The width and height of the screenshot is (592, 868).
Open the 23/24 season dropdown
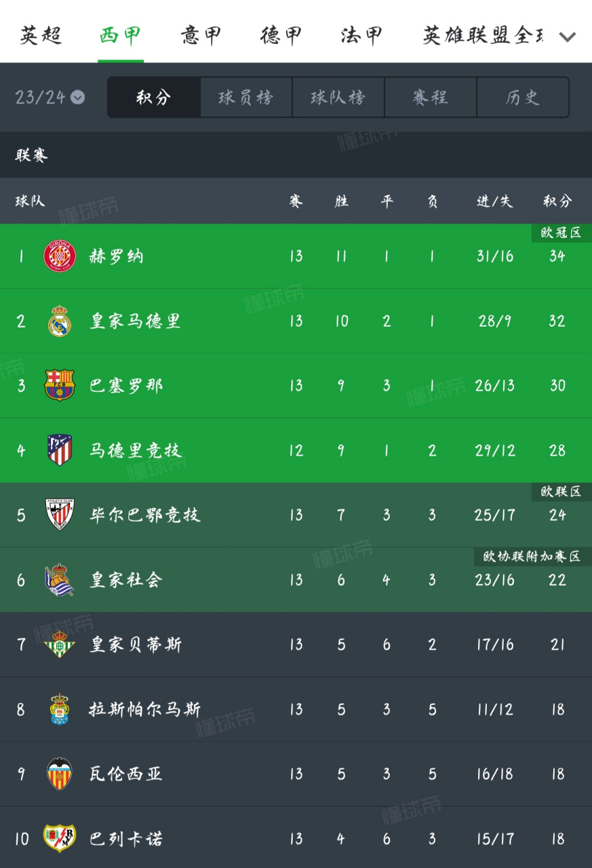[x=50, y=98]
